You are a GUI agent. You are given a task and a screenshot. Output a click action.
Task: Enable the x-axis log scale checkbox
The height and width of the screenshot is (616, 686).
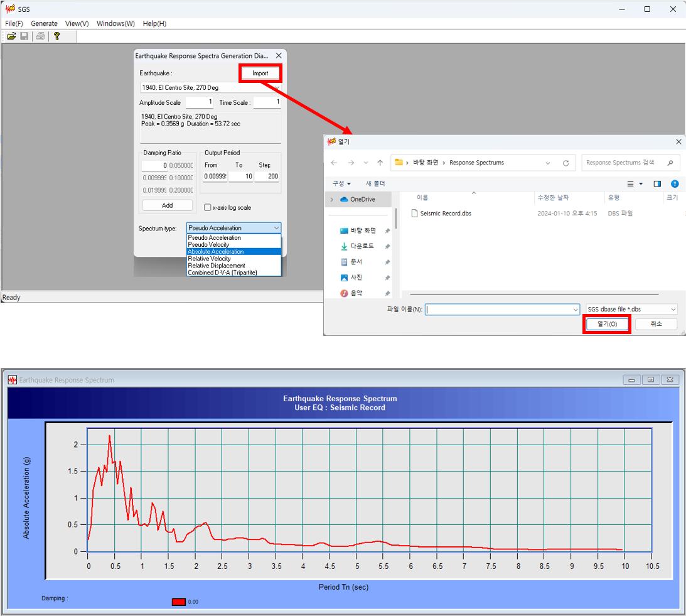208,208
